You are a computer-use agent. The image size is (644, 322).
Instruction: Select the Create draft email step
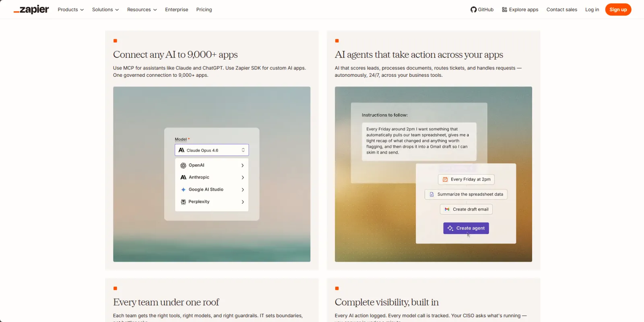pyautogui.click(x=466, y=209)
